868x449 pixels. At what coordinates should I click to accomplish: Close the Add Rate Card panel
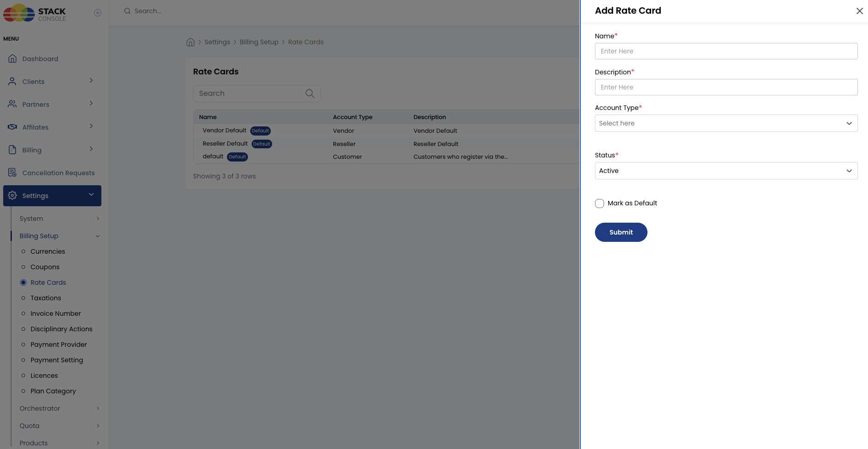(859, 11)
